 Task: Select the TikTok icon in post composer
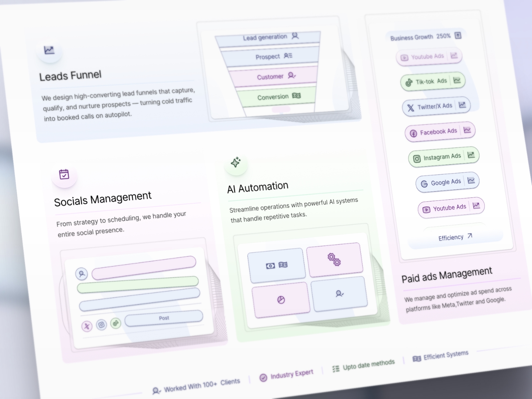tap(115, 323)
